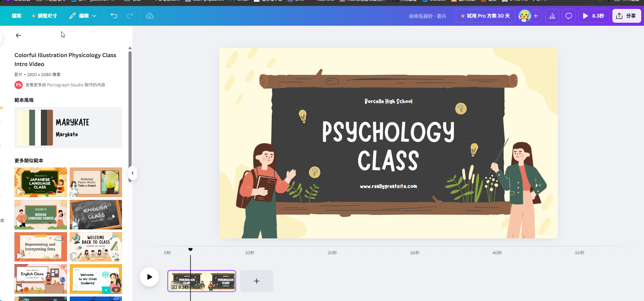Click the cloud save status icon
The image size is (644, 301).
click(150, 16)
